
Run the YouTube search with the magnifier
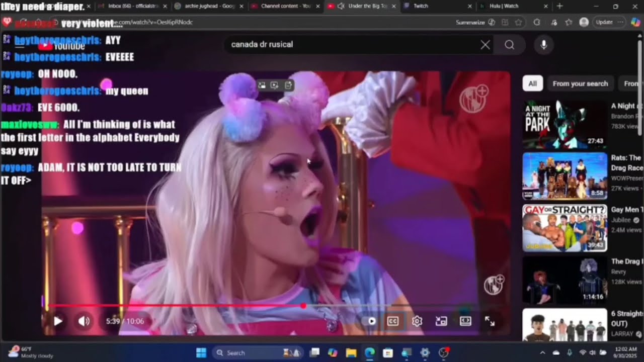point(510,45)
